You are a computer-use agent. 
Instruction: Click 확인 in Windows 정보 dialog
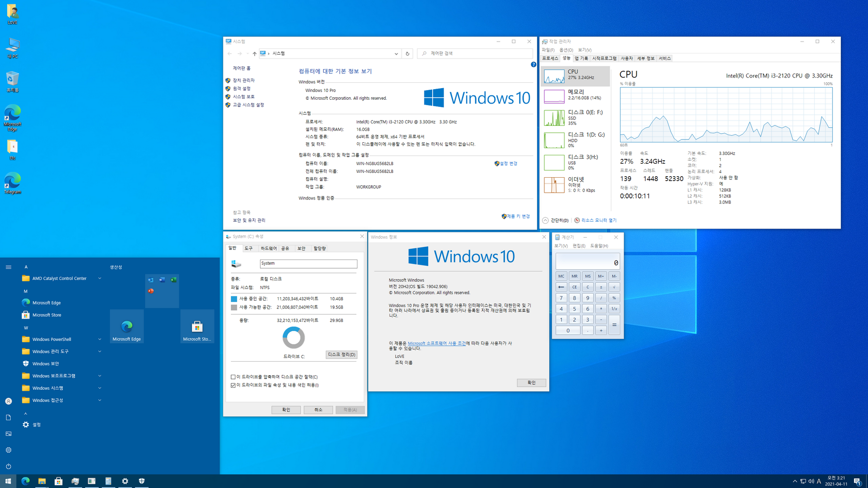pyautogui.click(x=531, y=382)
